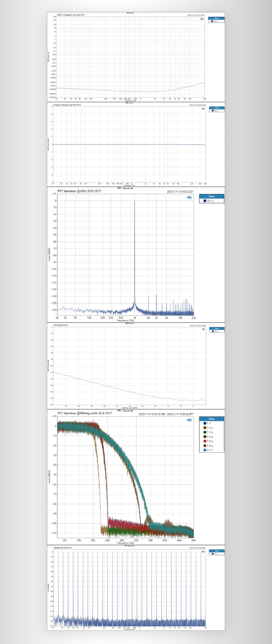Click Data legend header of THD graph
272x644 pixels.
pos(216,18)
